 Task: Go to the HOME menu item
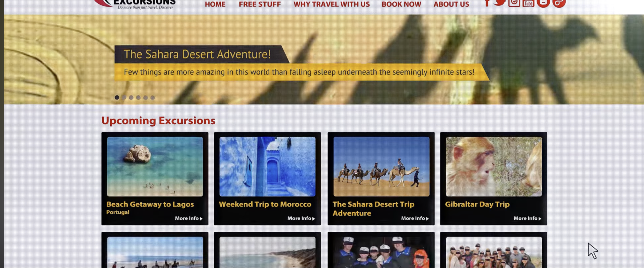(x=215, y=4)
